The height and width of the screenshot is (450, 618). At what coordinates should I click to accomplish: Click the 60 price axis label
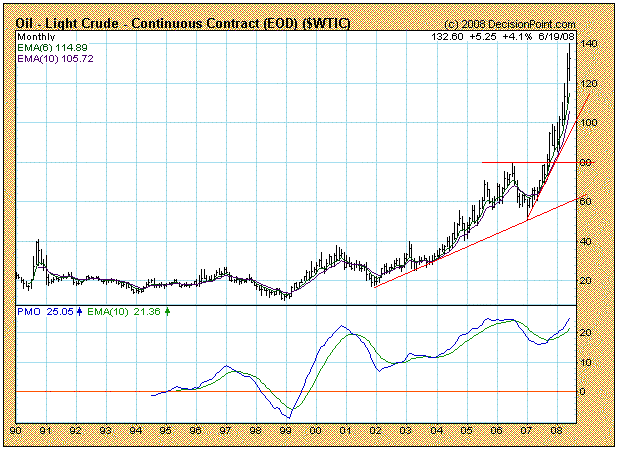586,202
